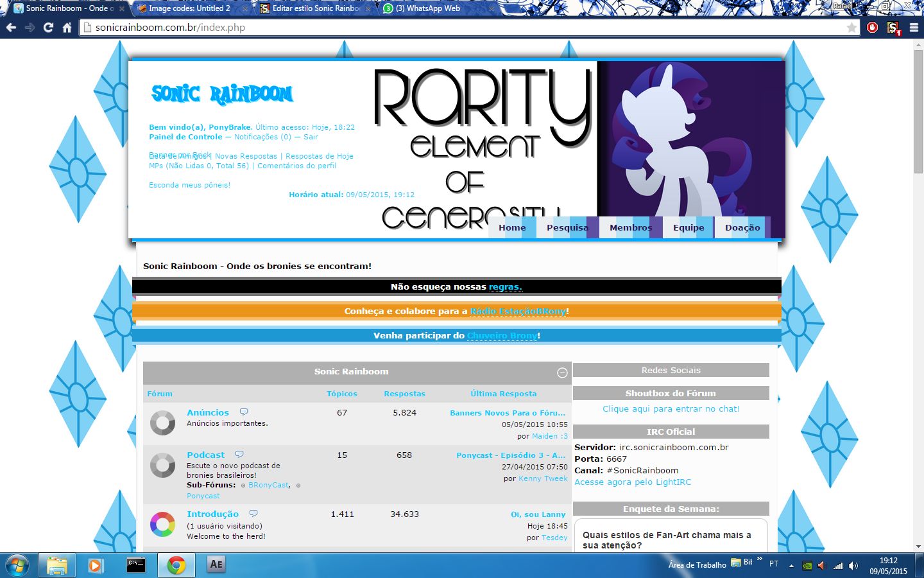Open the BRonyCast sub-forum link
Image resolution: width=924 pixels, height=578 pixels.
(268, 485)
